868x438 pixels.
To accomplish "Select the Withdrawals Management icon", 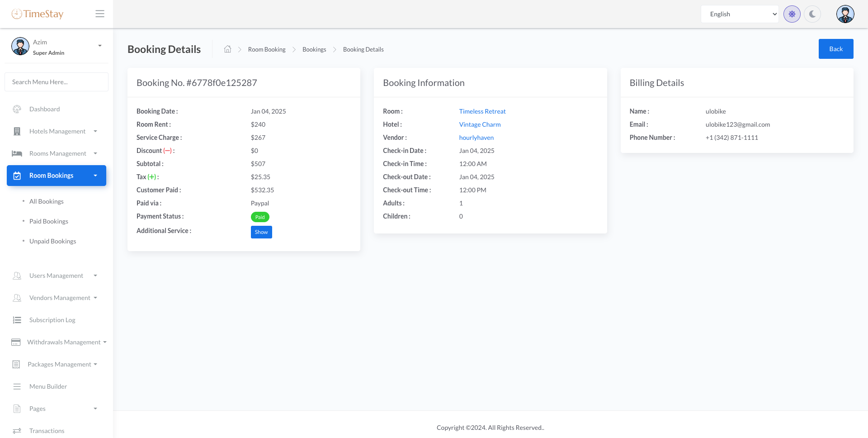I will [17, 342].
